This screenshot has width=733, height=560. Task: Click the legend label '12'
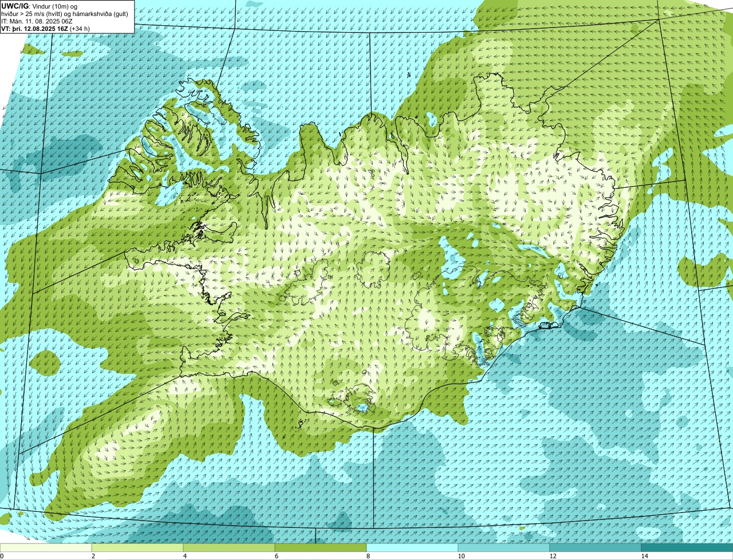tap(553, 556)
